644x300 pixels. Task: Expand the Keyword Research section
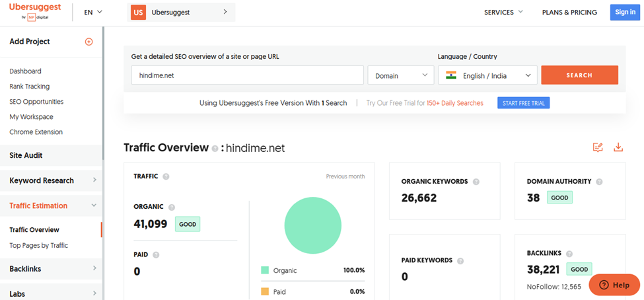click(51, 180)
